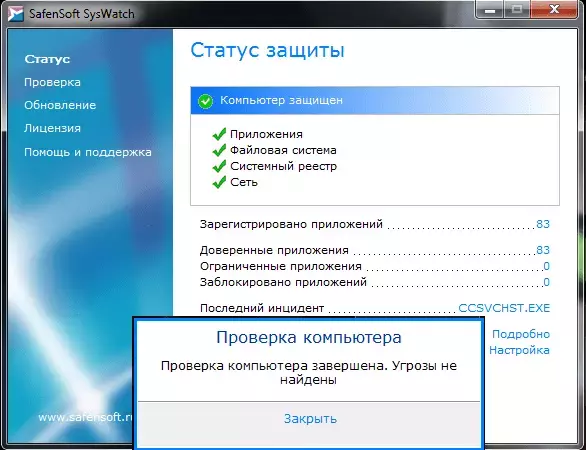Open the Настройка link
This screenshot has width=586, height=450.
519,350
